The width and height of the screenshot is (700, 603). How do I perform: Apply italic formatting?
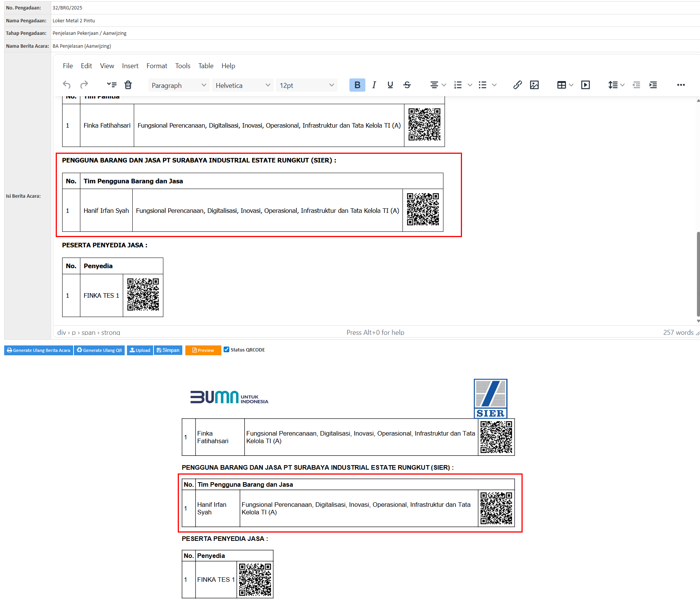pos(374,85)
